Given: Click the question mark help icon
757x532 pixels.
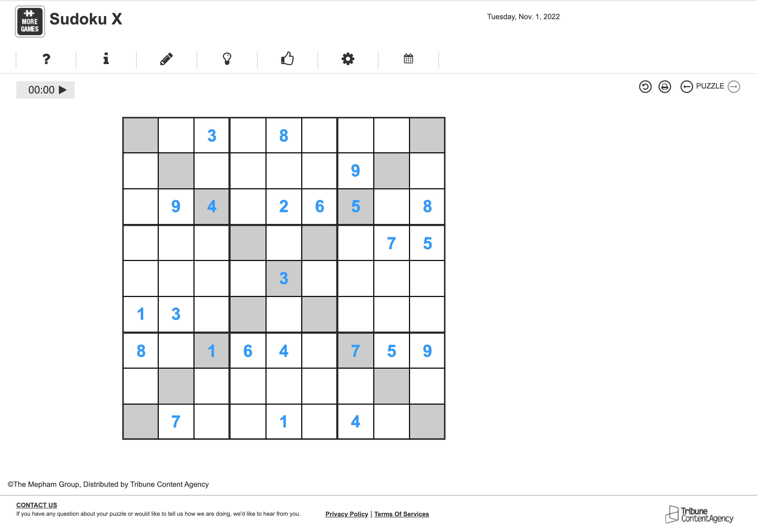Looking at the screenshot, I should coord(47,59).
